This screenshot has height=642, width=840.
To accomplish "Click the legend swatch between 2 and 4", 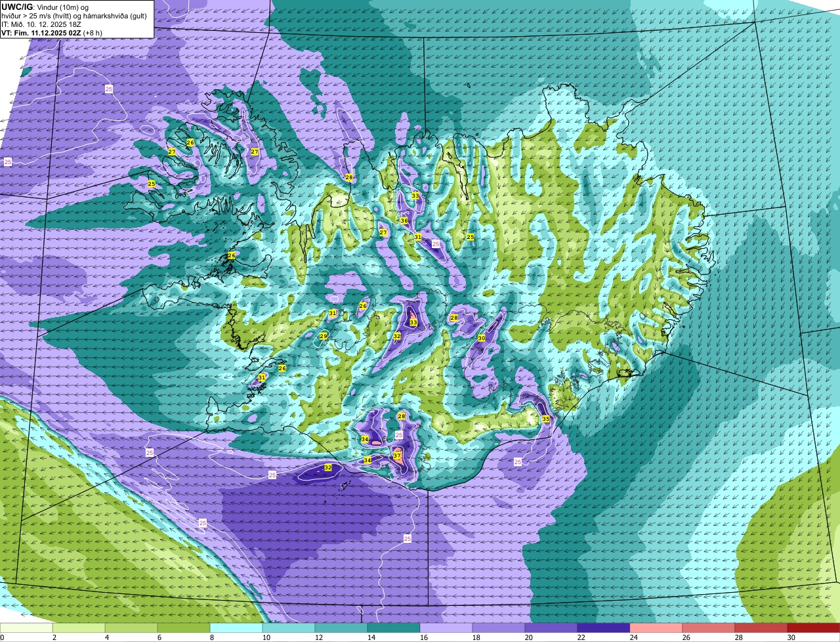I will pyautogui.click(x=79, y=628).
